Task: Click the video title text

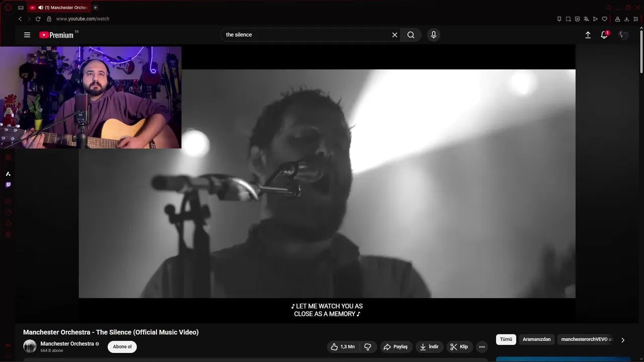Action: pyautogui.click(x=111, y=332)
